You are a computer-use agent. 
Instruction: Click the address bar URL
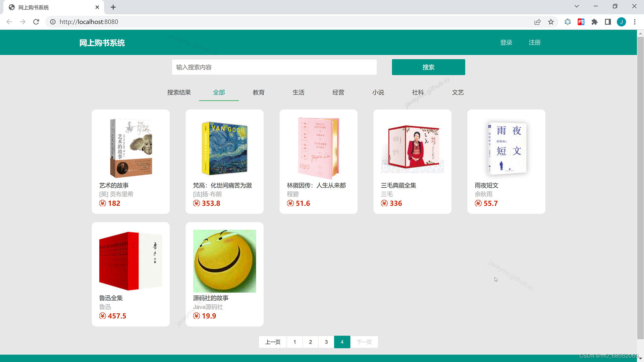pos(89,22)
